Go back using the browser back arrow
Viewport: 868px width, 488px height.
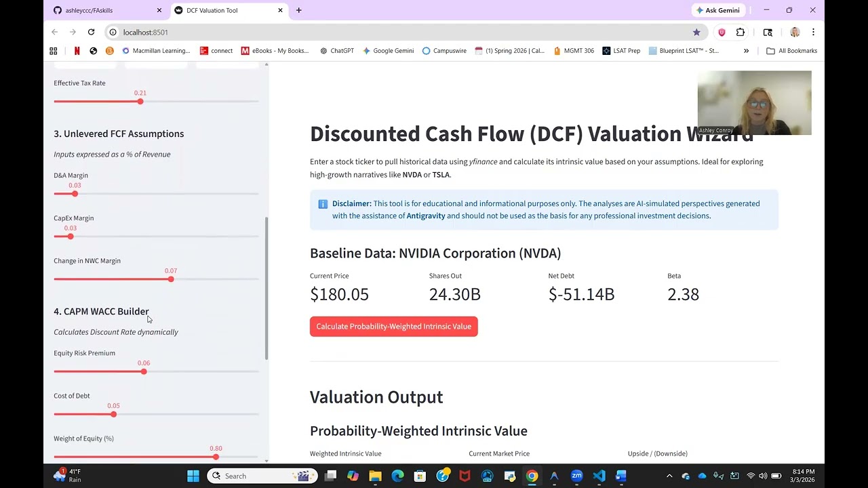(x=55, y=32)
